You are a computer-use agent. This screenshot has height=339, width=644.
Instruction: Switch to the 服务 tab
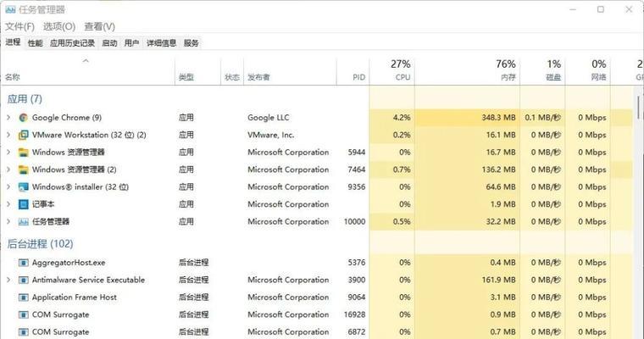coord(191,43)
